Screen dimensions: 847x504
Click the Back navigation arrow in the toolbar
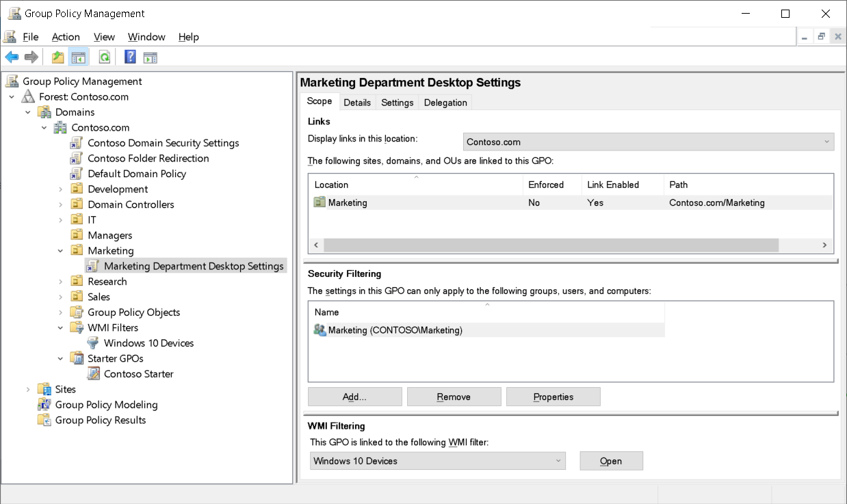click(11, 57)
